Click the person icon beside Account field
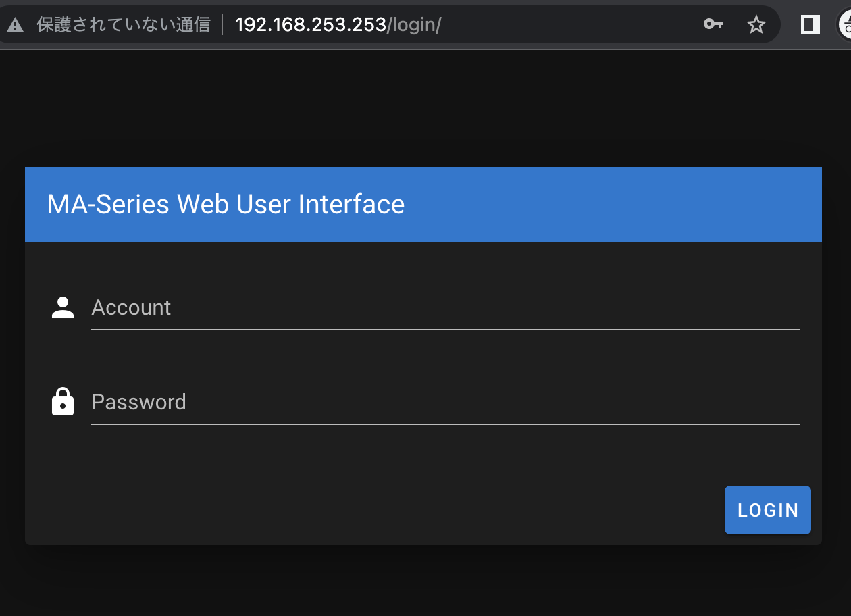 [63, 307]
